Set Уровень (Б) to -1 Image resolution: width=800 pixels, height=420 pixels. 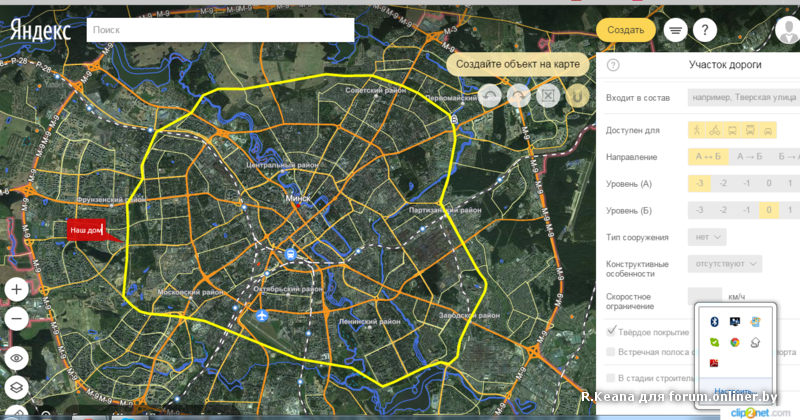(x=746, y=210)
